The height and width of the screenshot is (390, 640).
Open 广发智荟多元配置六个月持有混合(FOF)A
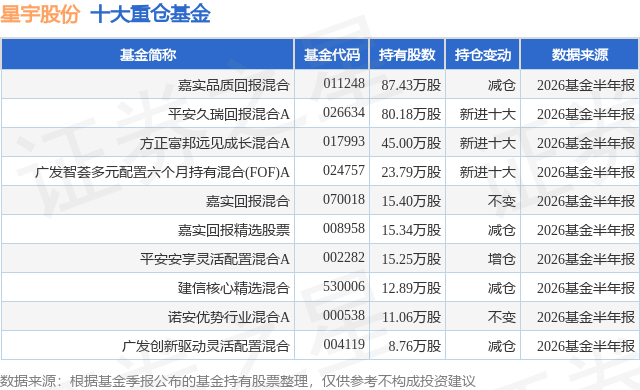[x=162, y=172]
